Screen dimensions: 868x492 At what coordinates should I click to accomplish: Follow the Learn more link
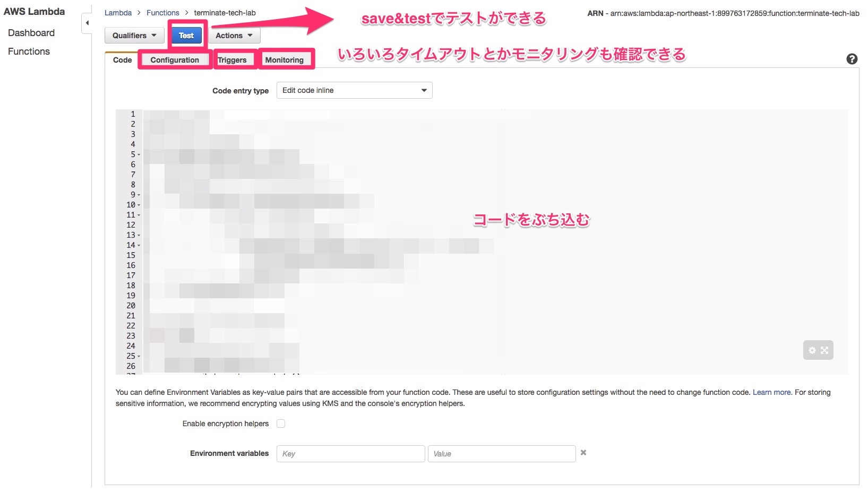click(771, 392)
